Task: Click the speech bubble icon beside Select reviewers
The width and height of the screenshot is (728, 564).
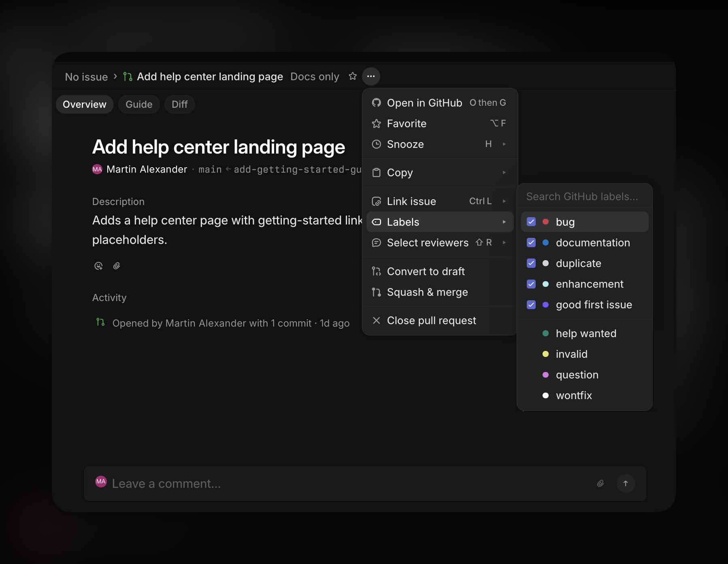Action: coord(377,243)
